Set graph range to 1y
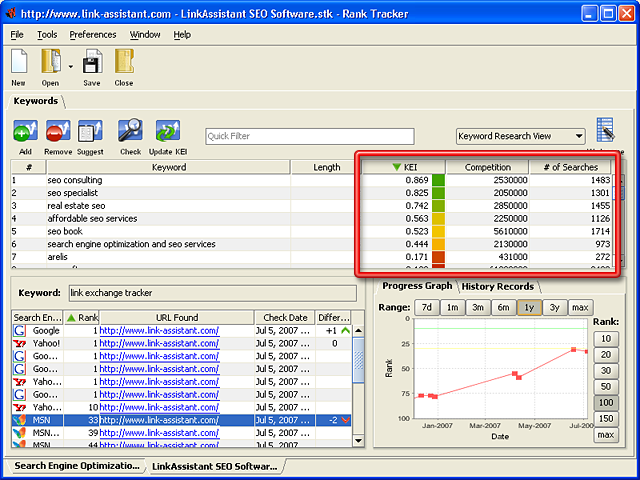 coord(529,307)
